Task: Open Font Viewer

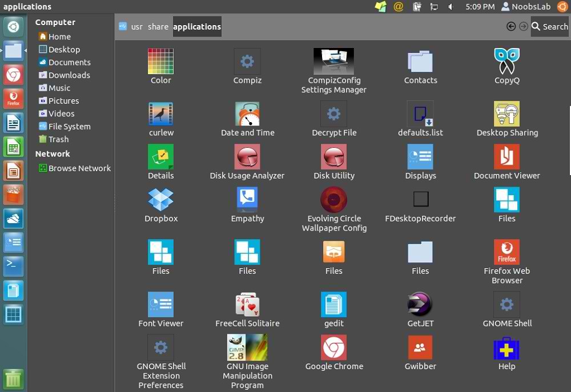Action: coord(160,304)
